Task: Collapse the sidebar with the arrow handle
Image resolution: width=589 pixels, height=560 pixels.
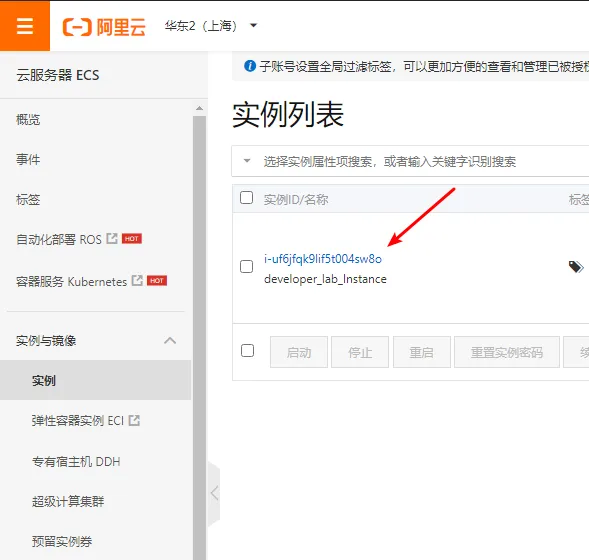Action: (x=214, y=493)
